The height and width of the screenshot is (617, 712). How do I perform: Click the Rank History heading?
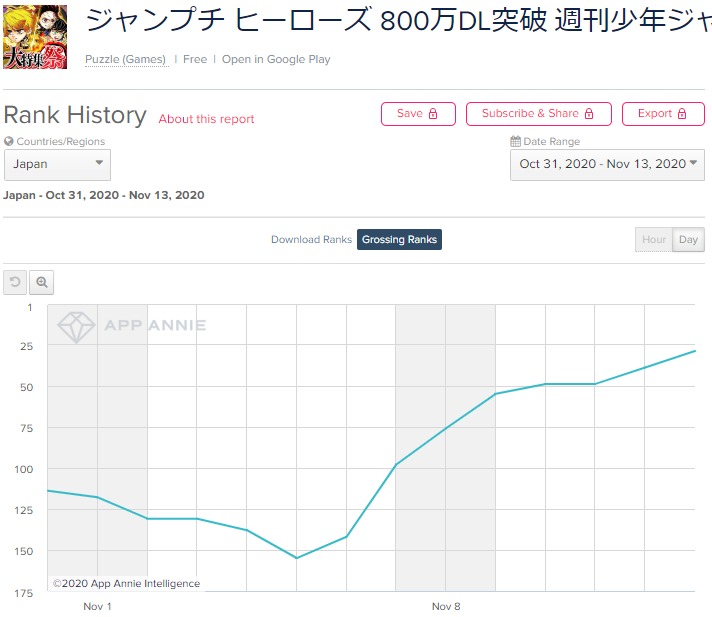[x=75, y=115]
